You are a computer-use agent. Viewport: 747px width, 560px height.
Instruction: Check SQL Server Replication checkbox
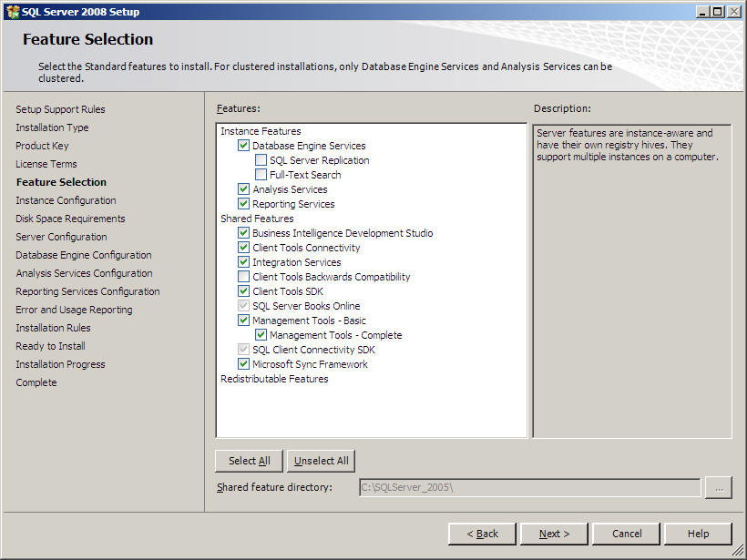[261, 160]
